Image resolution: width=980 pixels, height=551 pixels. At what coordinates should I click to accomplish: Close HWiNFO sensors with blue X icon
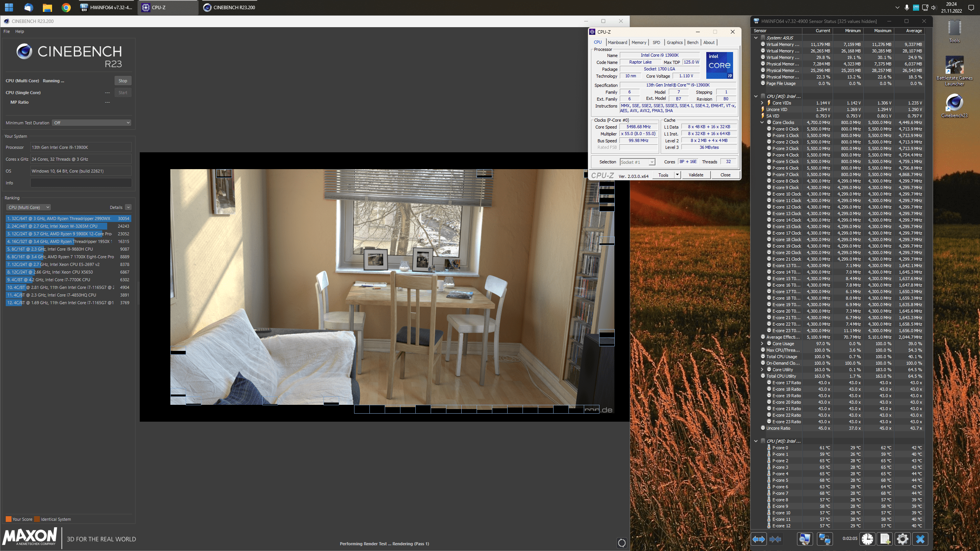pyautogui.click(x=920, y=539)
